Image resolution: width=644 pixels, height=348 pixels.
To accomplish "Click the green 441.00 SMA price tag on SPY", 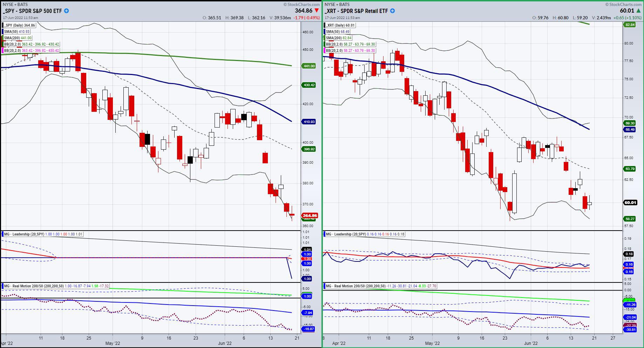I will click(x=309, y=66).
